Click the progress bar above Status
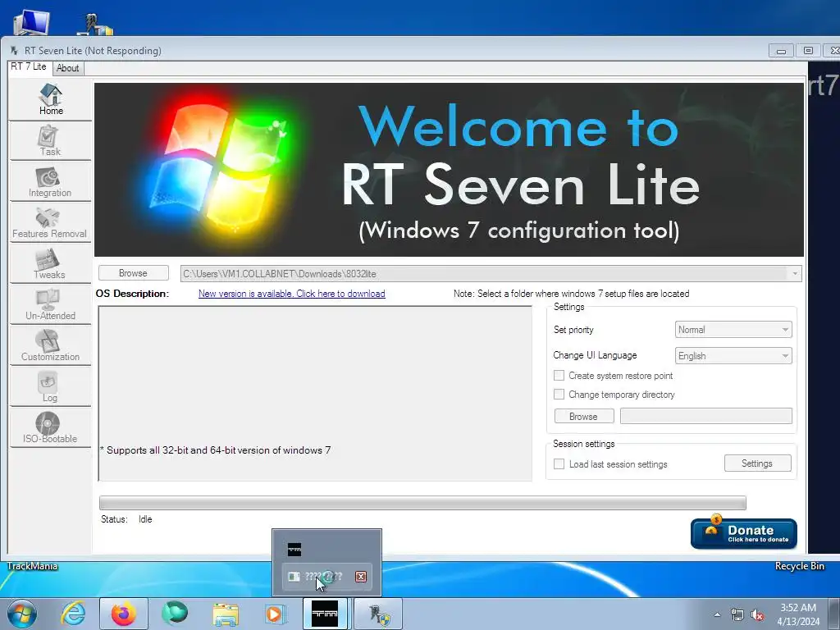 point(422,503)
